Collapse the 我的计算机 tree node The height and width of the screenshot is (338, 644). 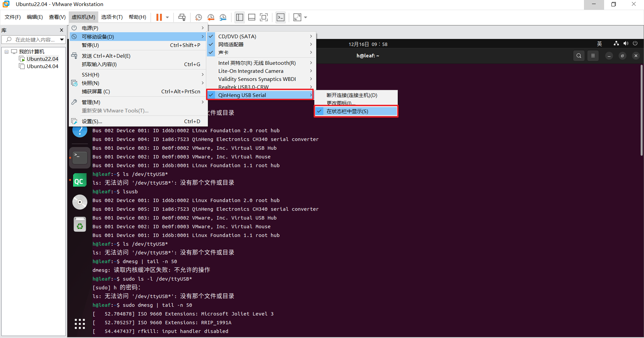(x=6, y=52)
